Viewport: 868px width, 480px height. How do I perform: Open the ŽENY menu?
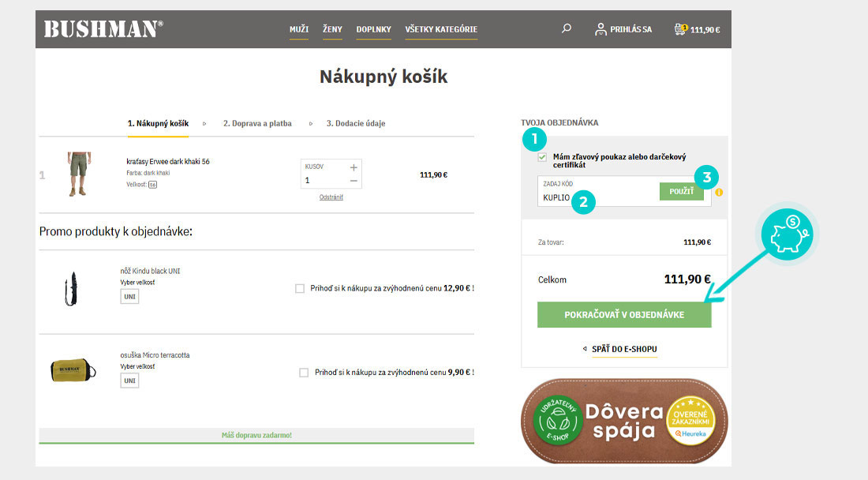[332, 29]
